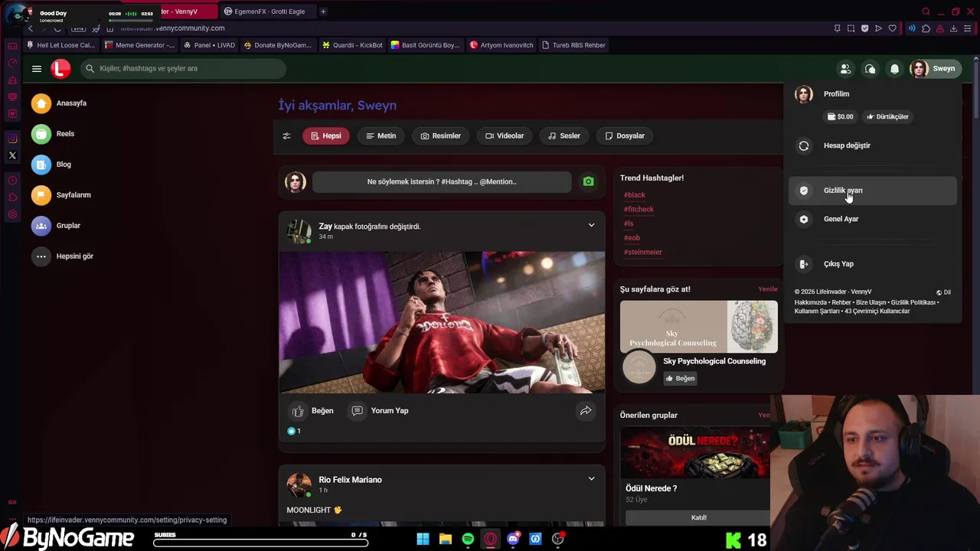Click the #steinmeier trending hashtag
The height and width of the screenshot is (551, 980).
tap(642, 252)
